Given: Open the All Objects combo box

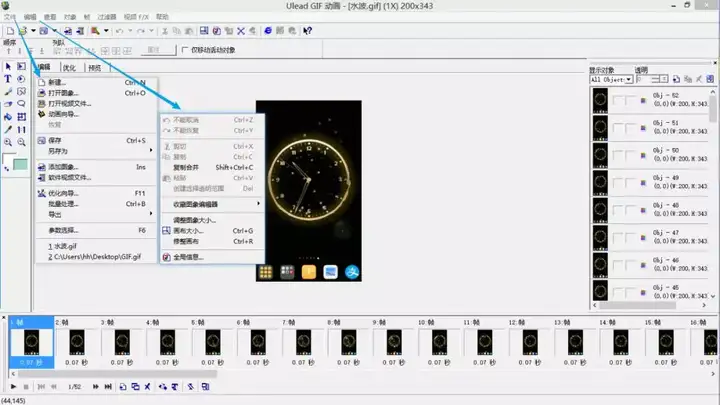Looking at the screenshot, I should point(611,79).
